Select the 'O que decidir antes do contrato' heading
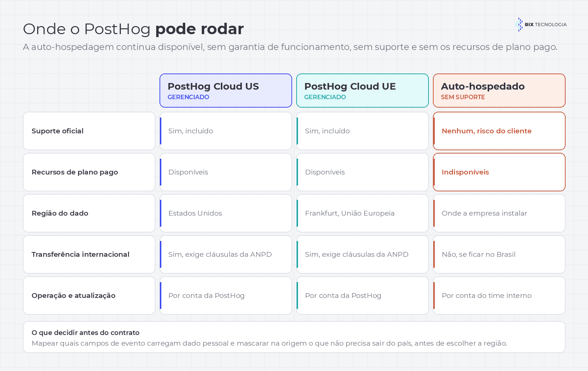The width and height of the screenshot is (588, 371). (x=86, y=332)
